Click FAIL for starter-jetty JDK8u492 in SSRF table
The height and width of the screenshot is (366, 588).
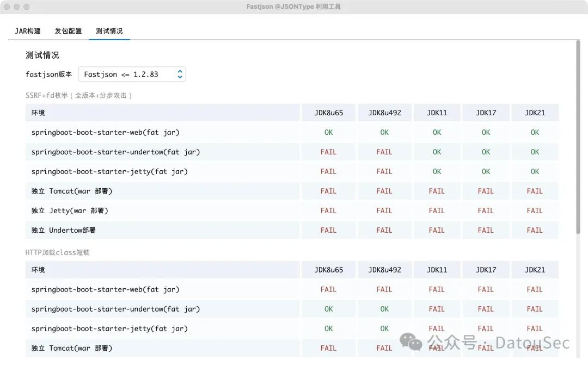coord(384,171)
